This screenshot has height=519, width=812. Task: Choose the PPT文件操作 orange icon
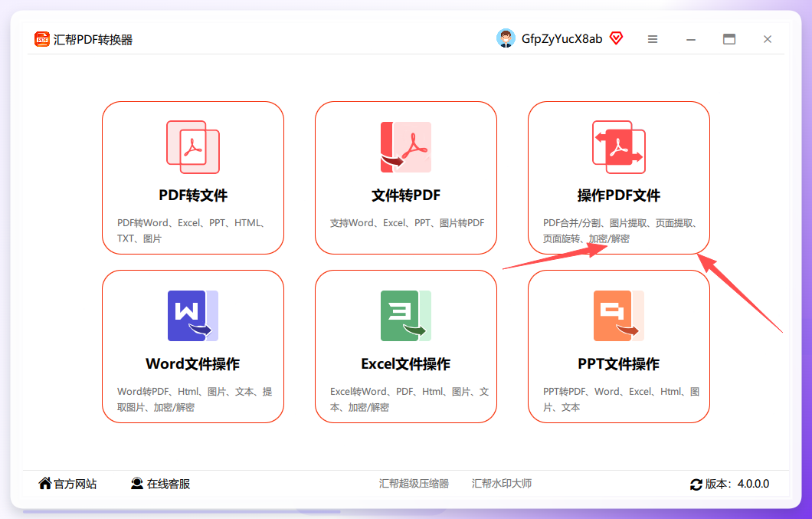click(619, 316)
